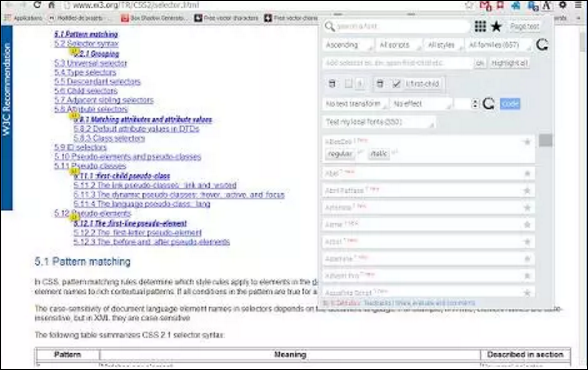This screenshot has width=588, height=370.
Task: Go to browser home page icon
Action: pyautogui.click(x=52, y=5)
